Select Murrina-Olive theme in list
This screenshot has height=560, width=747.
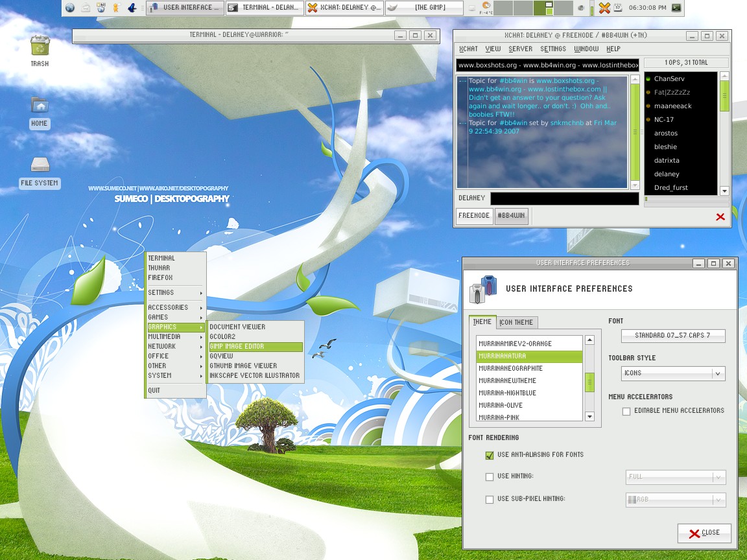click(529, 406)
